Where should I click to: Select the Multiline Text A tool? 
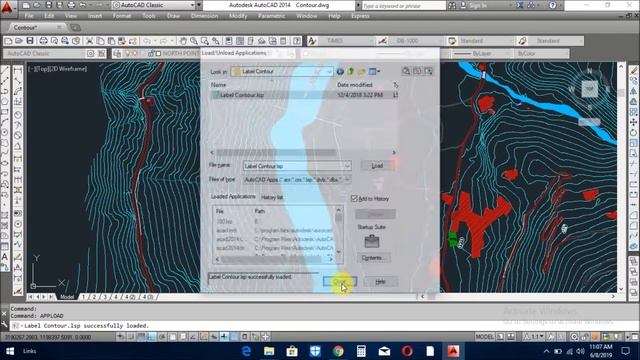5,257
